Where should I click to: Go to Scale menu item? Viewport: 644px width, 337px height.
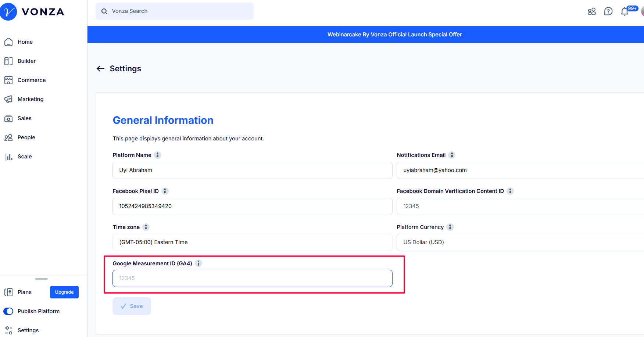click(25, 157)
